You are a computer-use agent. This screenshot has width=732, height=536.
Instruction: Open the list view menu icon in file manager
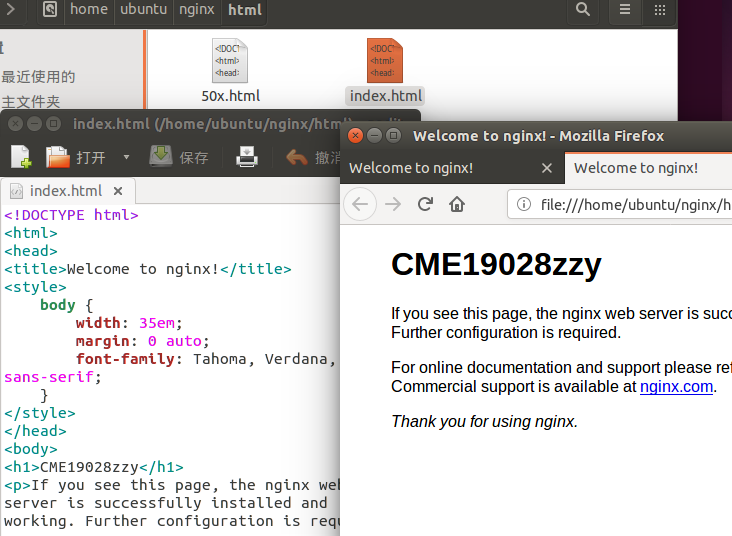pyautogui.click(x=625, y=9)
